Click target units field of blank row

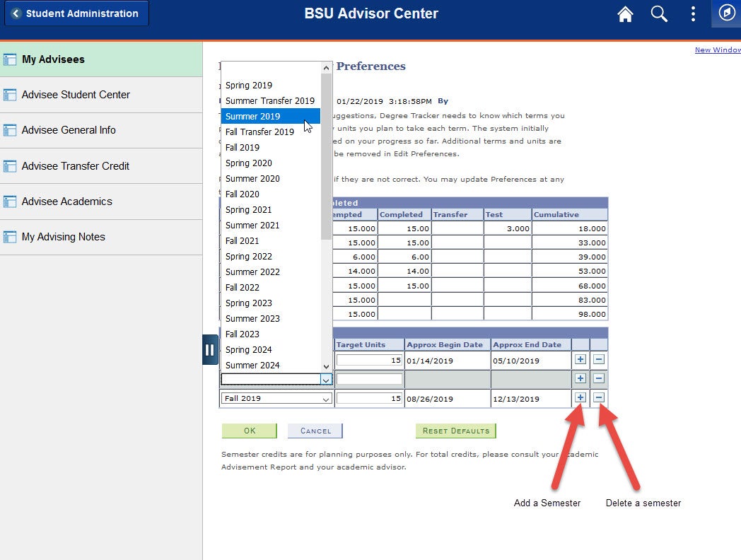(x=369, y=379)
